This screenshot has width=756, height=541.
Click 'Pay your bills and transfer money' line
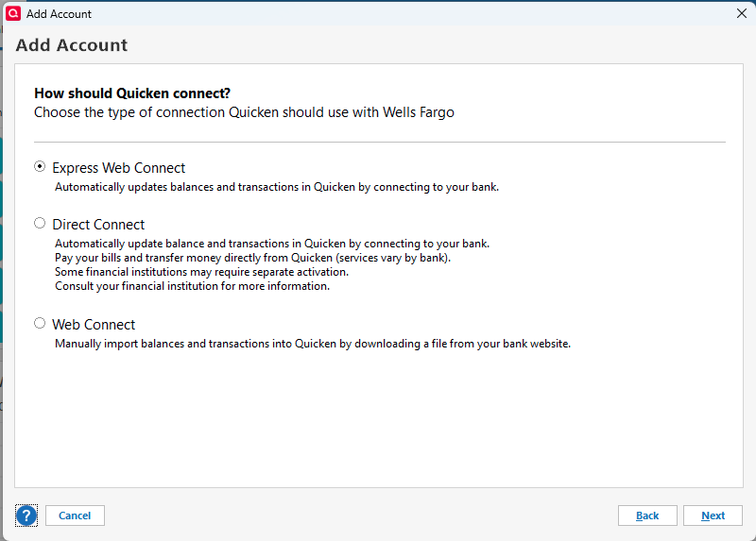click(x=252, y=258)
